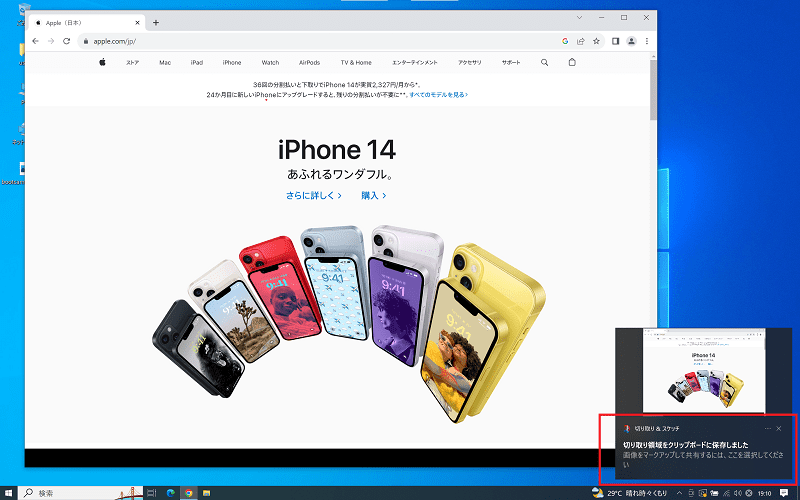Screen dimensions: 800x500
Task: Open Task View on the taskbar
Action: [152, 493]
